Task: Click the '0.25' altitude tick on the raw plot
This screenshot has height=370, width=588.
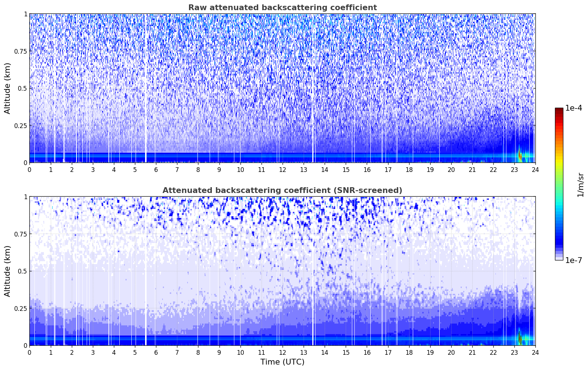Action: click(21, 126)
